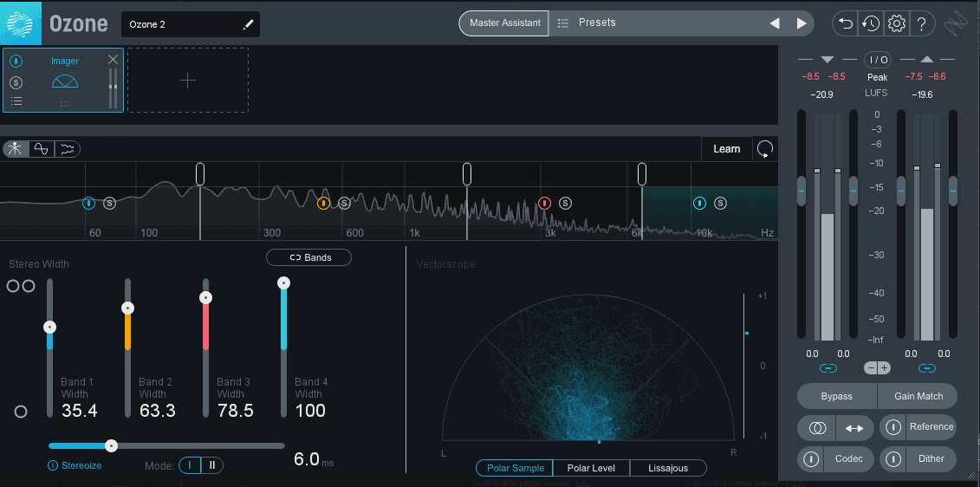The width and height of the screenshot is (980, 487).
Task: Select the crossover spectrum view icon
Action: (x=67, y=149)
